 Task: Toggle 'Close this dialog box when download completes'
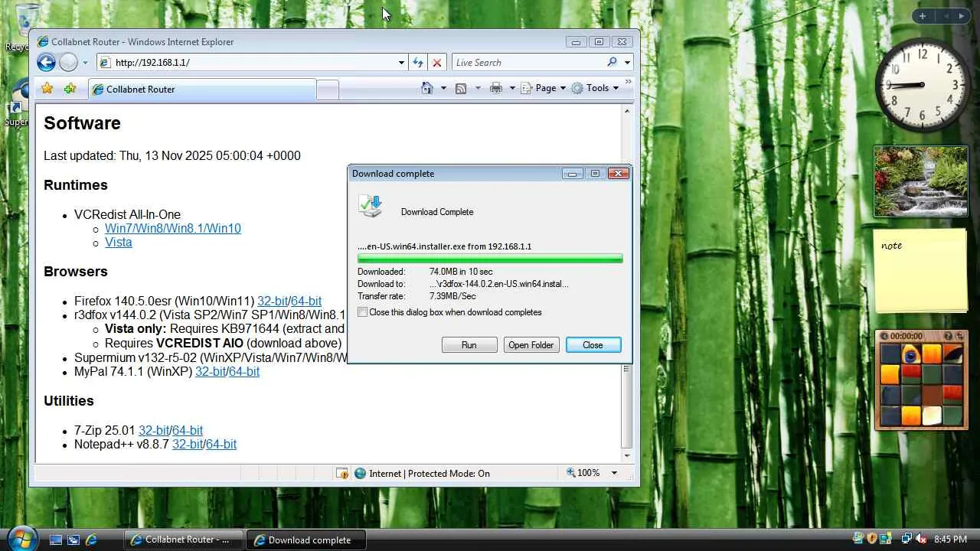tap(363, 312)
